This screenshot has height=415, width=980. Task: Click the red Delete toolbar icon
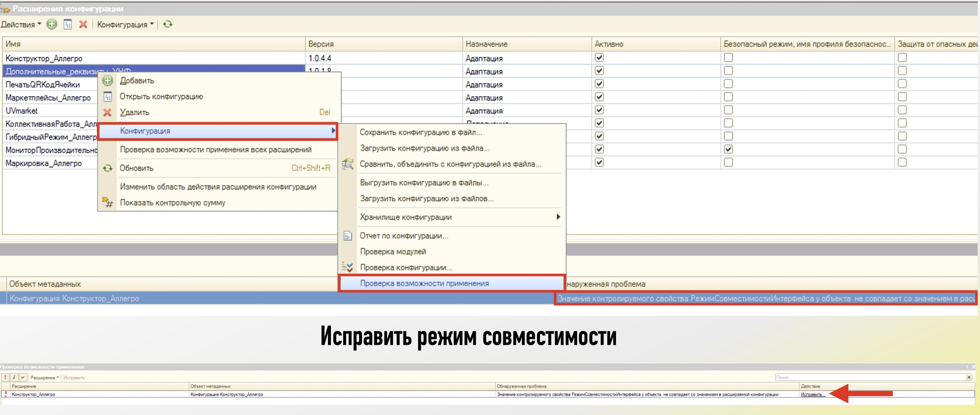click(83, 24)
